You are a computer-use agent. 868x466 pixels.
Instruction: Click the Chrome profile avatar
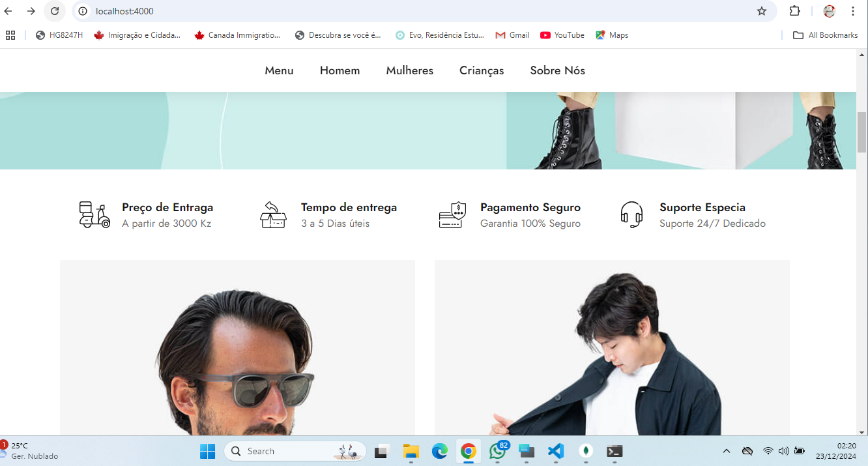[828, 11]
